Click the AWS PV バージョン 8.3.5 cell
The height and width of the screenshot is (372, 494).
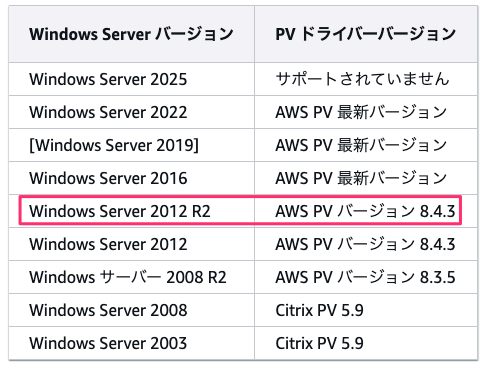tap(365, 277)
